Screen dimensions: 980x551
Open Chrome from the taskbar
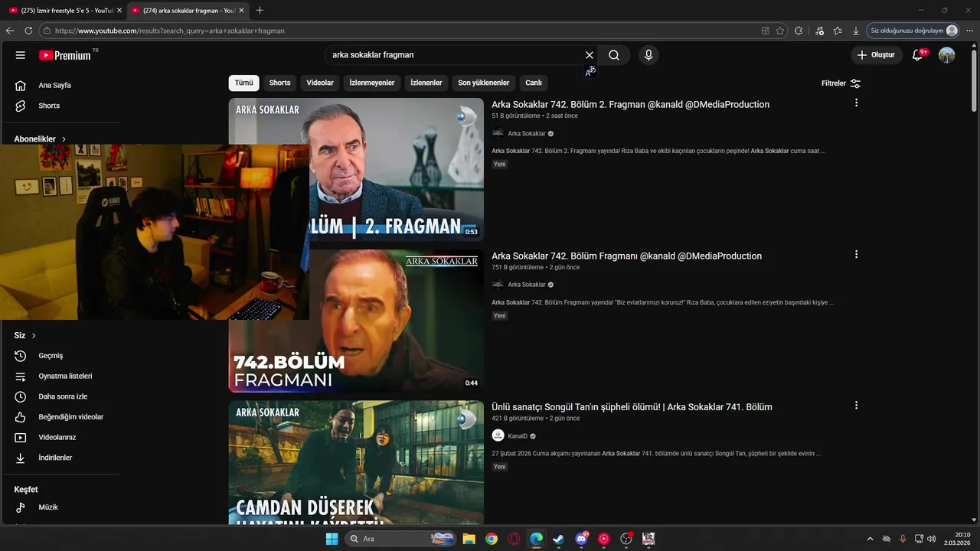click(492, 539)
